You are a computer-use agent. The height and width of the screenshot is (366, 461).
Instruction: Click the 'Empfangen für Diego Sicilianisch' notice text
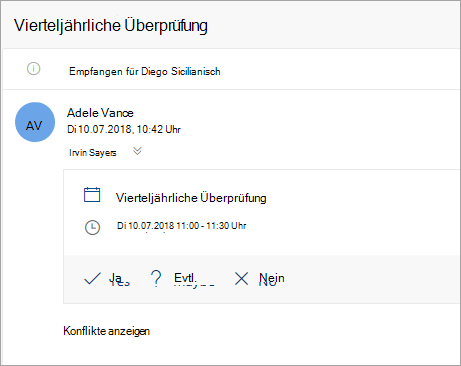coord(145,71)
